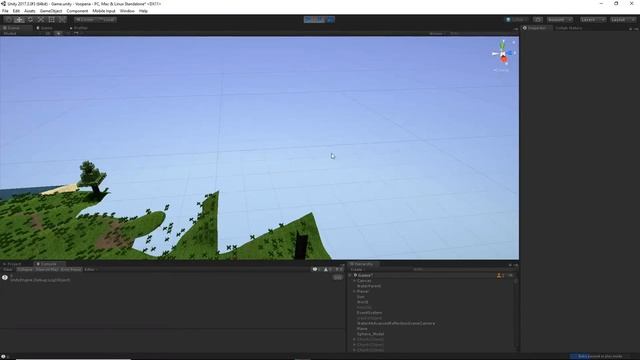Screen dimensions: 640x360
Task: Switch to the Collab History tab
Action: [x=569, y=28]
